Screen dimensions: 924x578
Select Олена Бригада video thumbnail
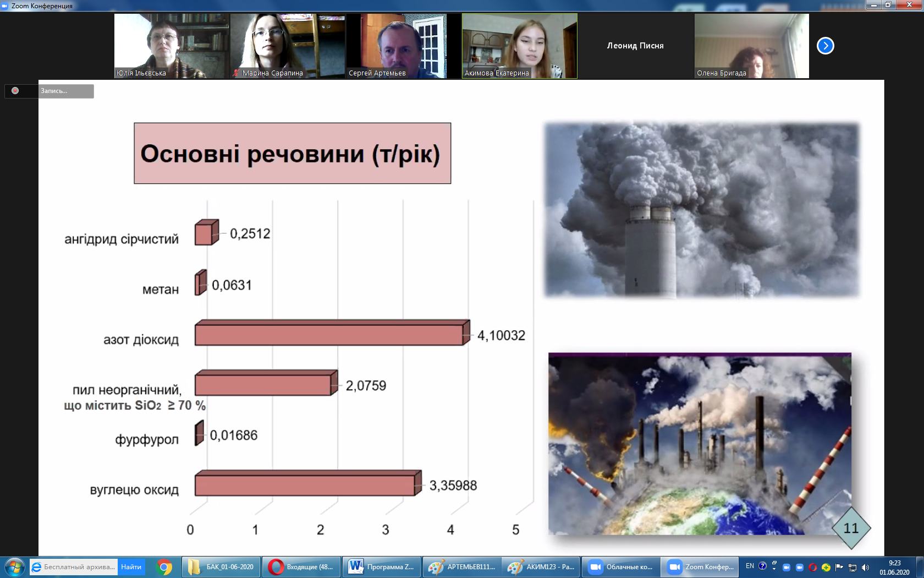[x=751, y=46]
